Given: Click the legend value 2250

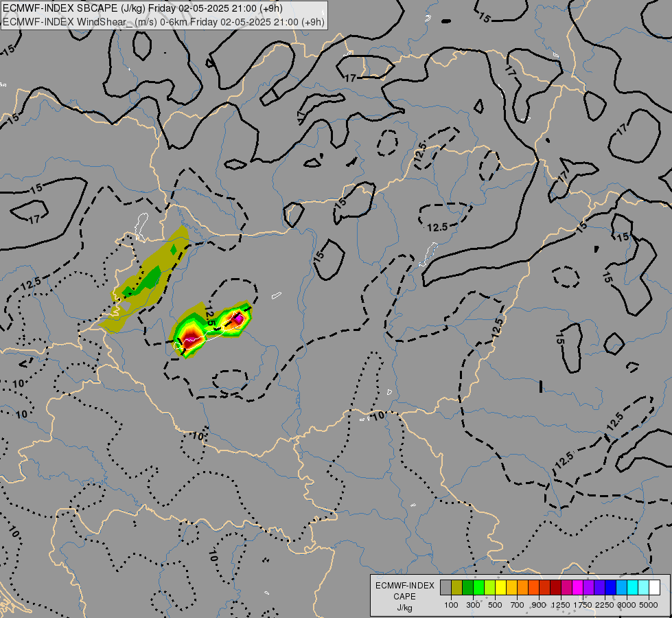Looking at the screenshot, I should pos(605,605).
